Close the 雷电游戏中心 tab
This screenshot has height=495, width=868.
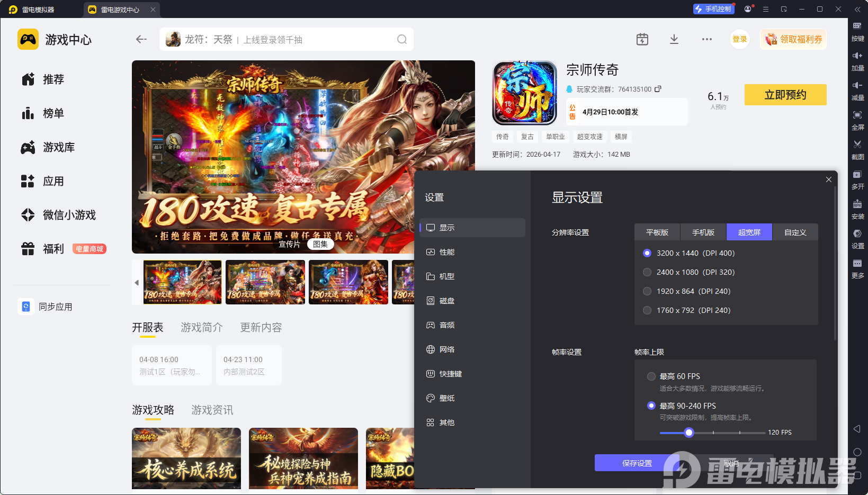click(153, 10)
